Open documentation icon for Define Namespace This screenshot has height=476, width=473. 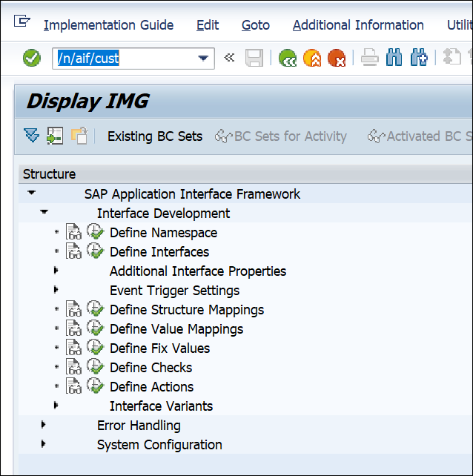[74, 232]
